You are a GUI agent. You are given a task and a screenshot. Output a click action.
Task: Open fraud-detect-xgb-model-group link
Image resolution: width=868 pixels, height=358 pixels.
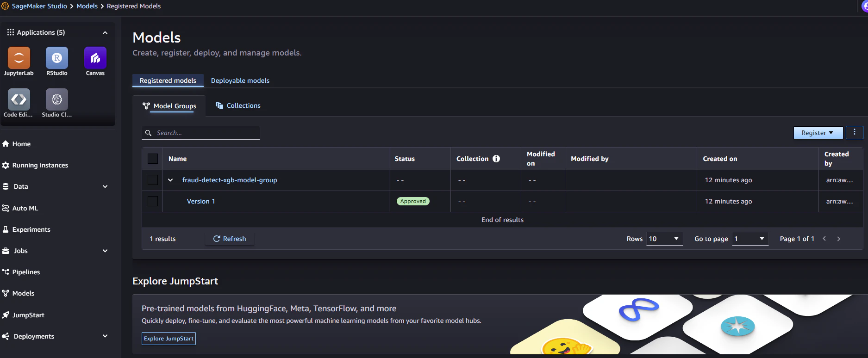[x=230, y=180]
